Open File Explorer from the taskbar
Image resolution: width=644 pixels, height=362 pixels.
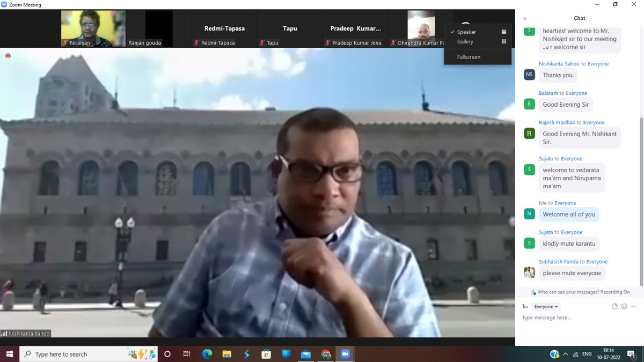[x=227, y=354]
